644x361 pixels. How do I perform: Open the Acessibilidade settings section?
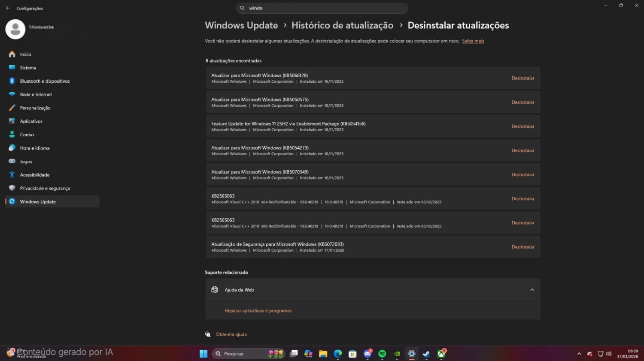(34, 174)
